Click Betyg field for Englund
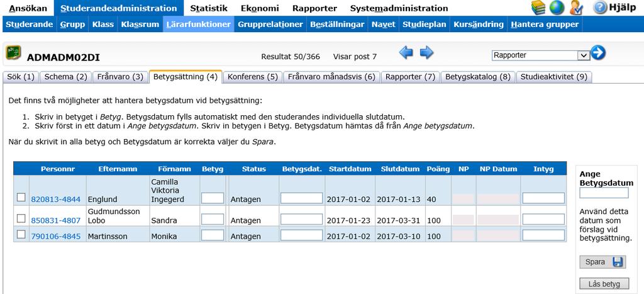 213,198
